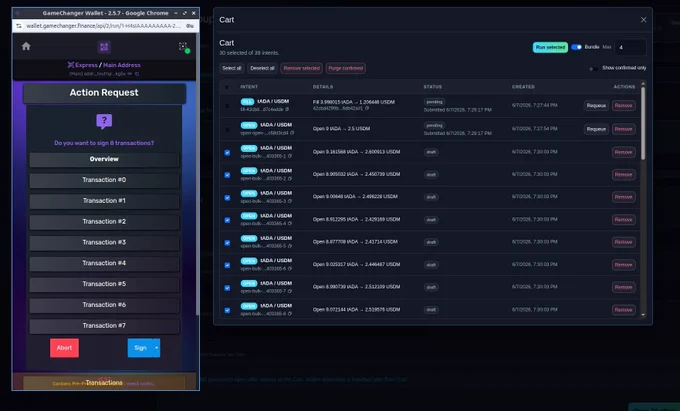Expand Transaction #1 details
This screenshot has height=411, width=680.
(x=104, y=201)
